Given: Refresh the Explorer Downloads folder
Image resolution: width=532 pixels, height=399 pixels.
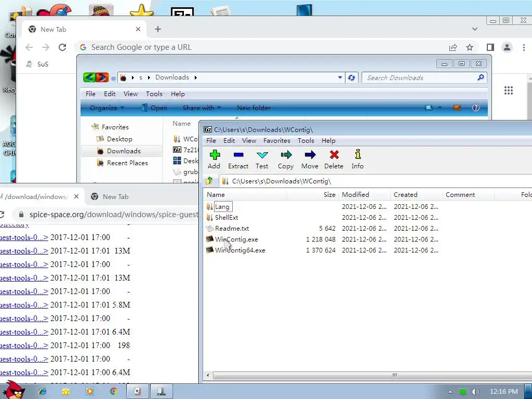Looking at the screenshot, I should coord(352,78).
